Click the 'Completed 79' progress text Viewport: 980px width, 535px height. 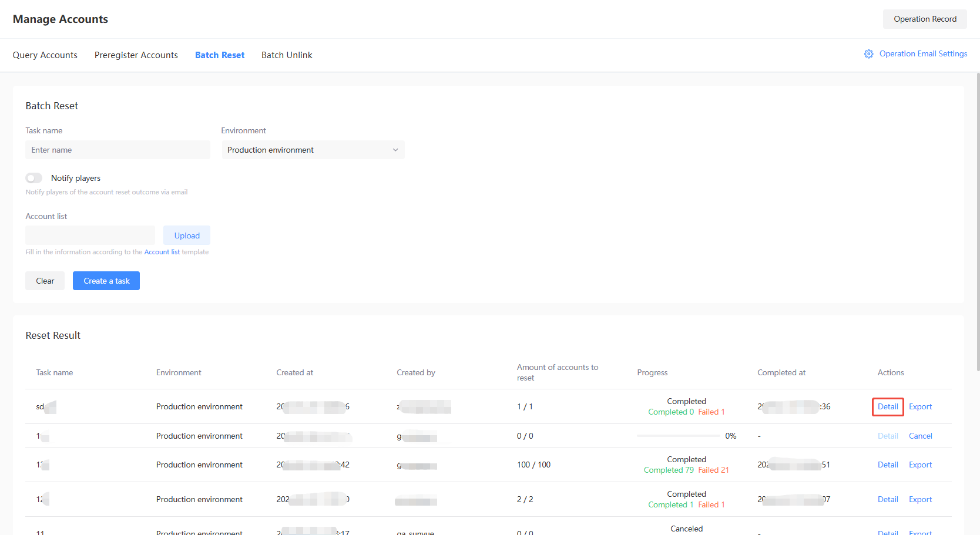click(x=669, y=470)
